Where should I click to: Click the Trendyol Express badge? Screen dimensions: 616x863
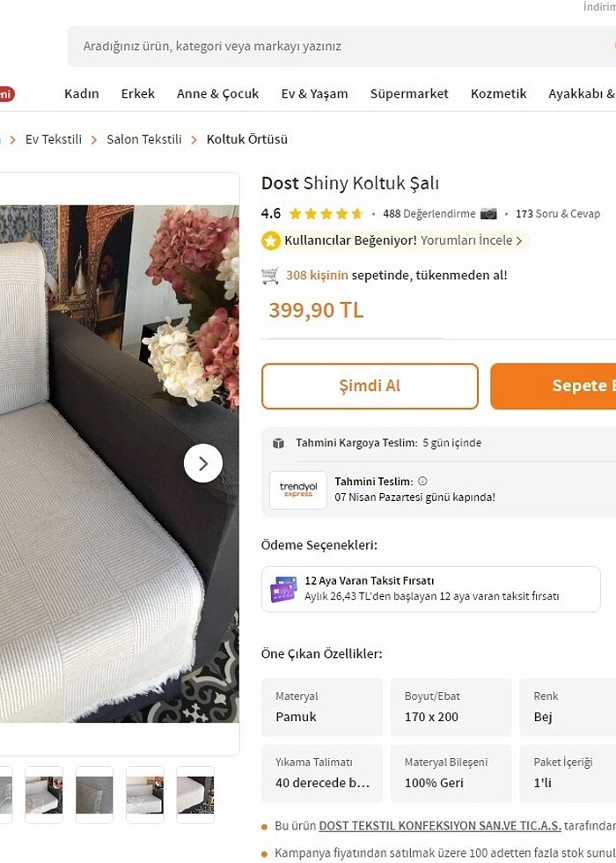coord(298,489)
